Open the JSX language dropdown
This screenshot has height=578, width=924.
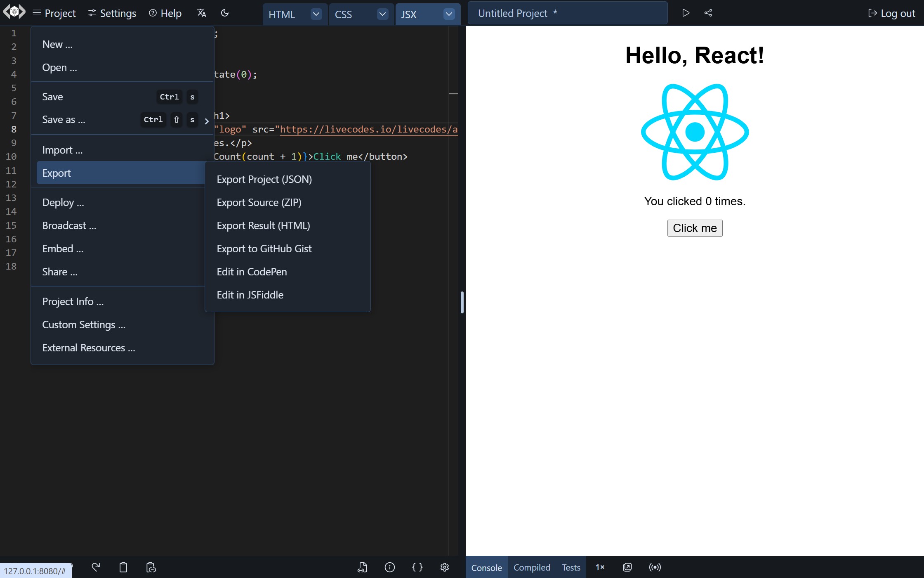tap(449, 14)
